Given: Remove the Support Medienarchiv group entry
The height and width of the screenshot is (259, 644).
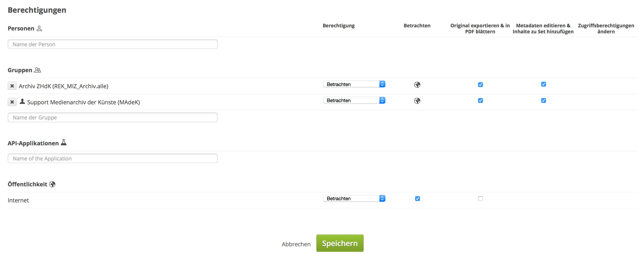Looking at the screenshot, I should 12,102.
